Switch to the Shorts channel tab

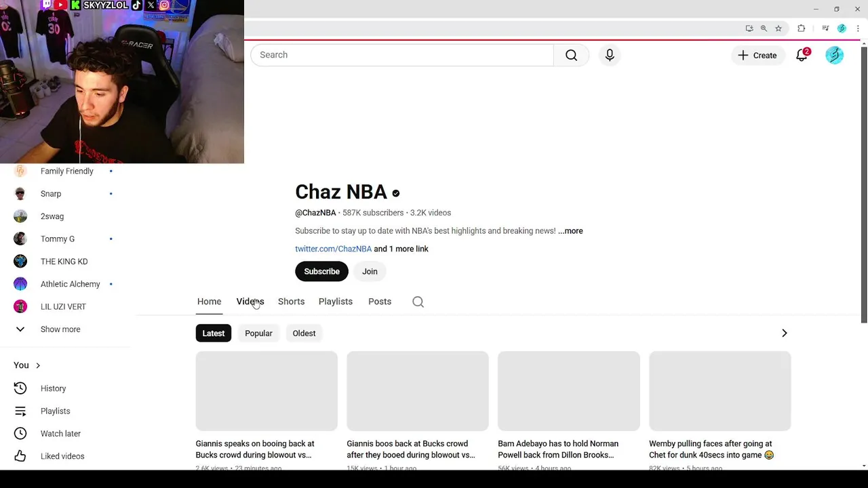tap(291, 302)
